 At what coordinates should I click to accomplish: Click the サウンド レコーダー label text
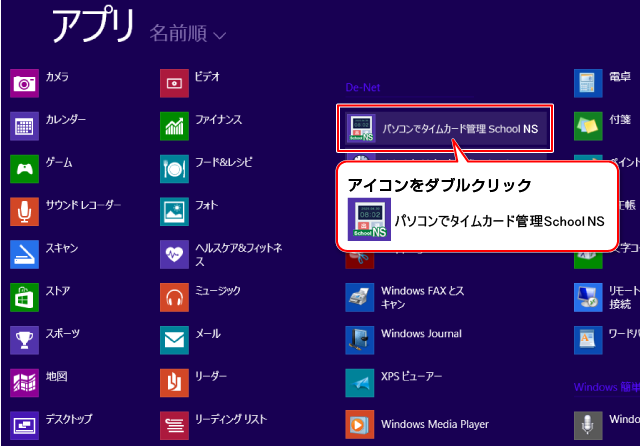coord(83,205)
